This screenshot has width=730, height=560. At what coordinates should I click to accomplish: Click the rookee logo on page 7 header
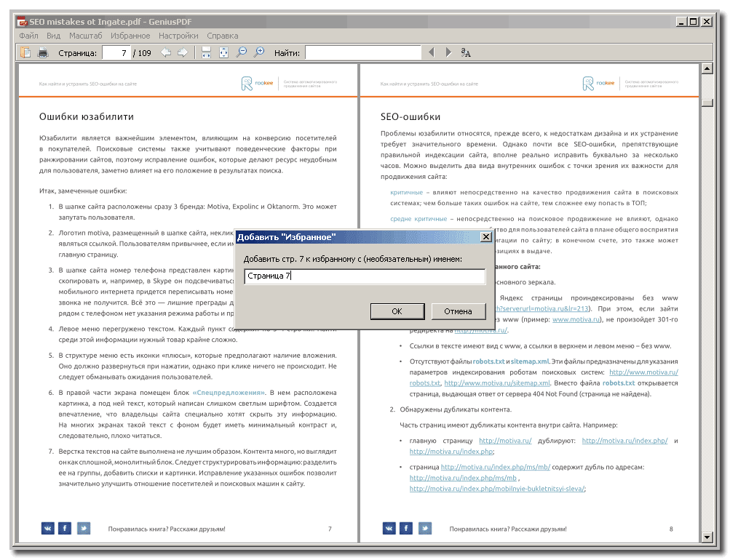tap(257, 83)
